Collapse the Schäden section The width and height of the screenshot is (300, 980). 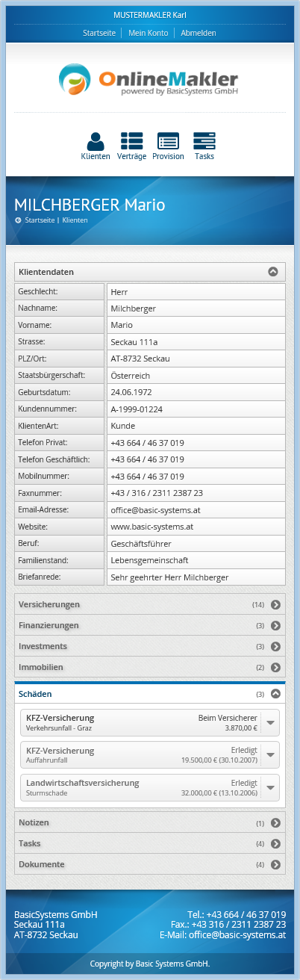point(275,694)
